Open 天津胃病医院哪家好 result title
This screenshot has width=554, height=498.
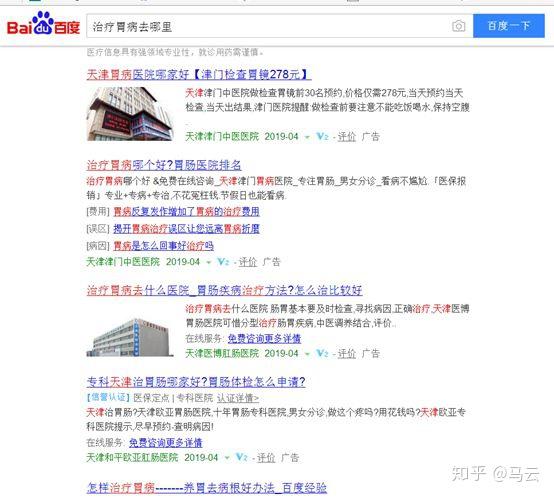[x=199, y=75]
